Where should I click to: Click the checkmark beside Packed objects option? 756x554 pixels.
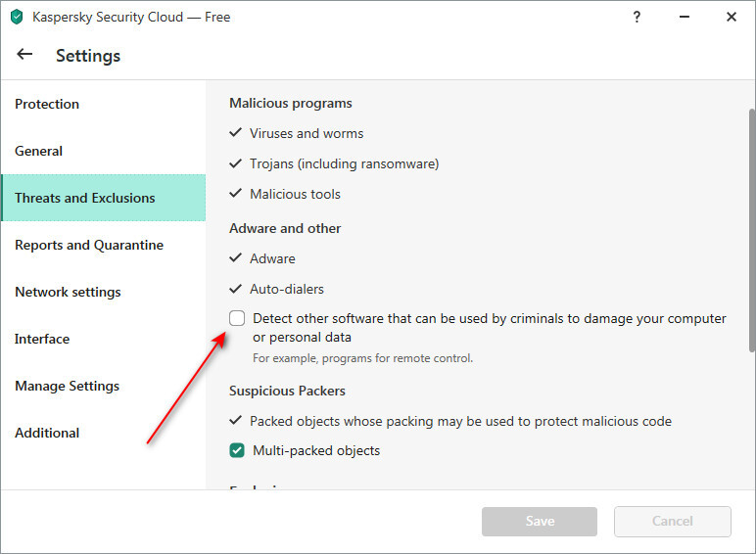[235, 421]
